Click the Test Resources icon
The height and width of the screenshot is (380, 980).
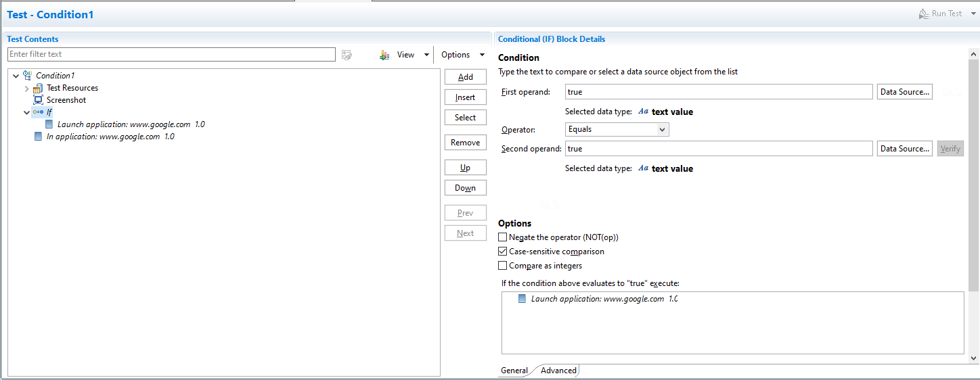(x=39, y=89)
